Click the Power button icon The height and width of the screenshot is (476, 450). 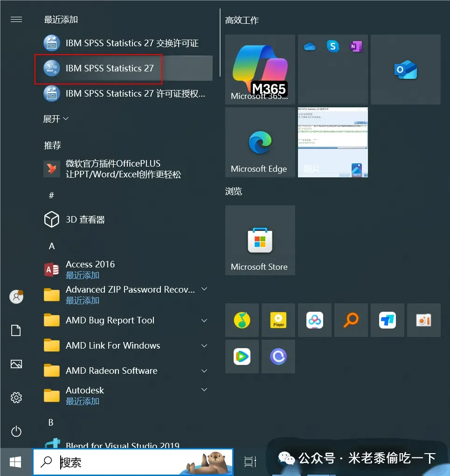coord(16,431)
